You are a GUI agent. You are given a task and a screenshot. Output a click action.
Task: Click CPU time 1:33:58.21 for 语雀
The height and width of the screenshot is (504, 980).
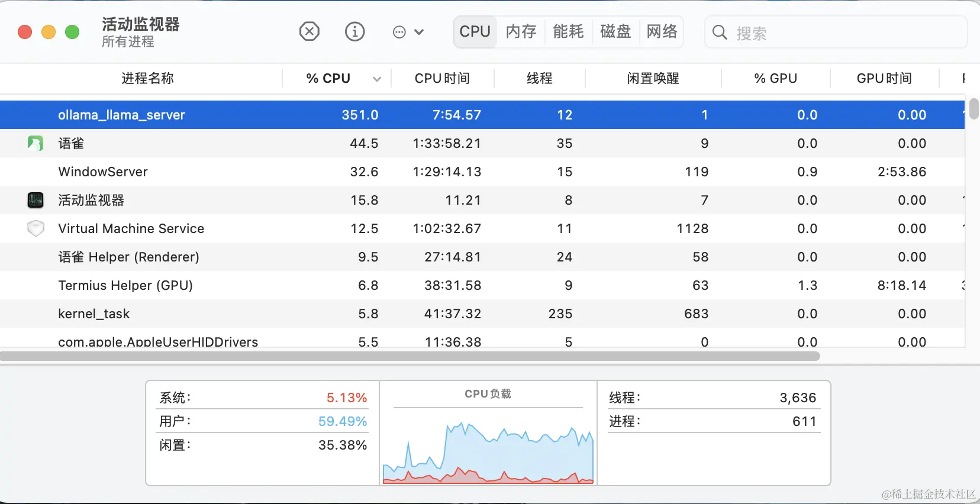coord(447,143)
